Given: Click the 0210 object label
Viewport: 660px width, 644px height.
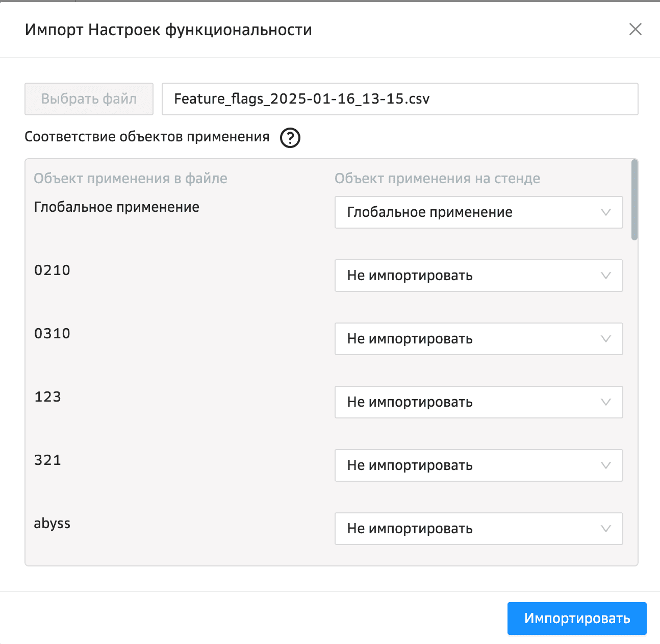Looking at the screenshot, I should (52, 270).
